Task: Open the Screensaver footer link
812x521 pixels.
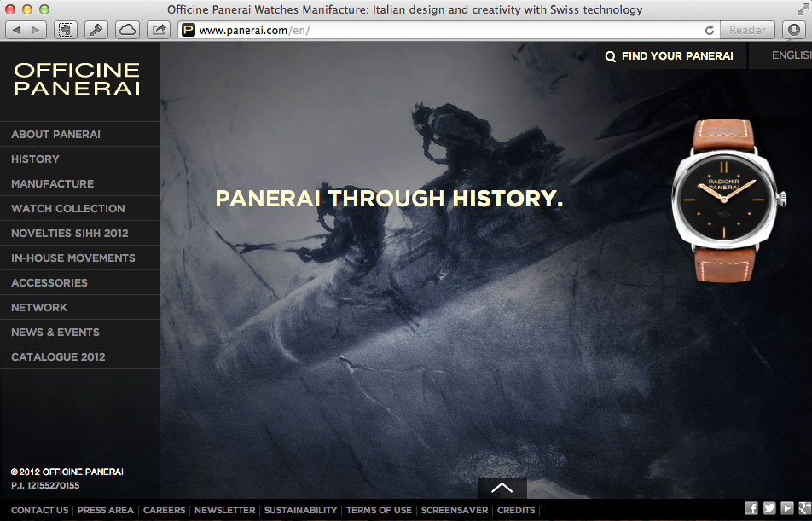Action: point(455,510)
